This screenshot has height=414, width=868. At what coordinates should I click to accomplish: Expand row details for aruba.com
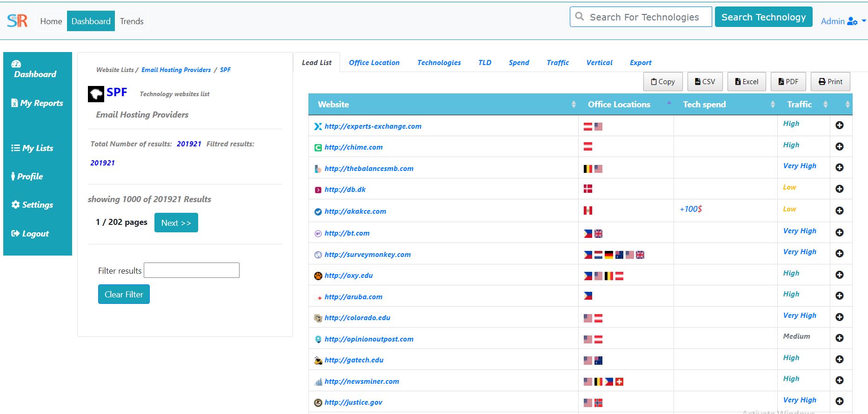pos(840,296)
